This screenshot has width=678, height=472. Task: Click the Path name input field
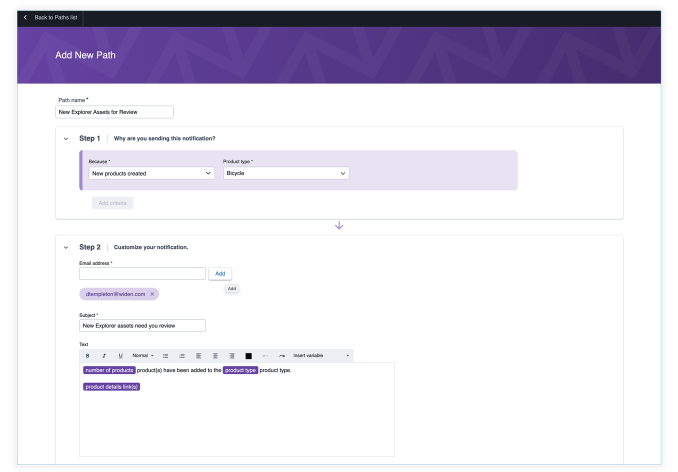114,112
